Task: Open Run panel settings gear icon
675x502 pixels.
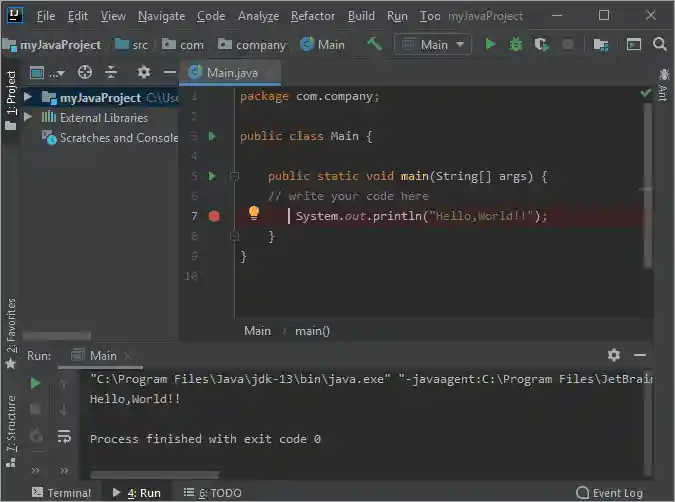Action: [x=614, y=355]
